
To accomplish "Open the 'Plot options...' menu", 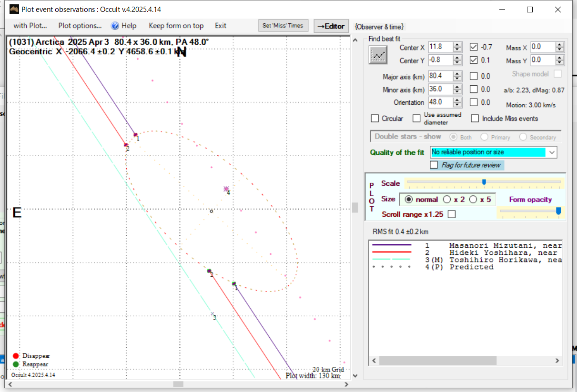I will click(80, 26).
